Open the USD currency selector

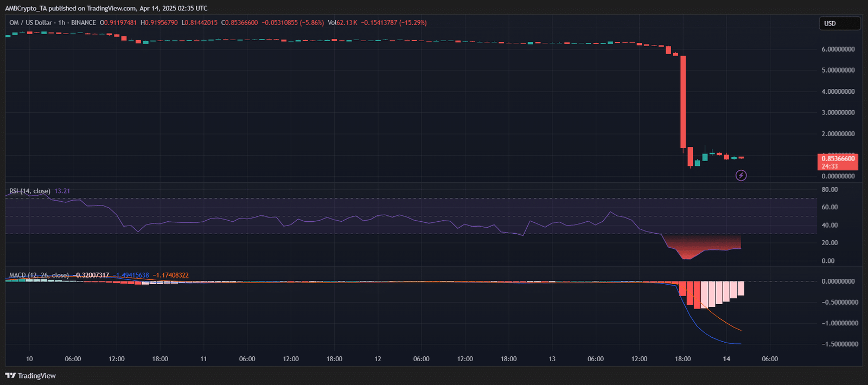point(839,23)
